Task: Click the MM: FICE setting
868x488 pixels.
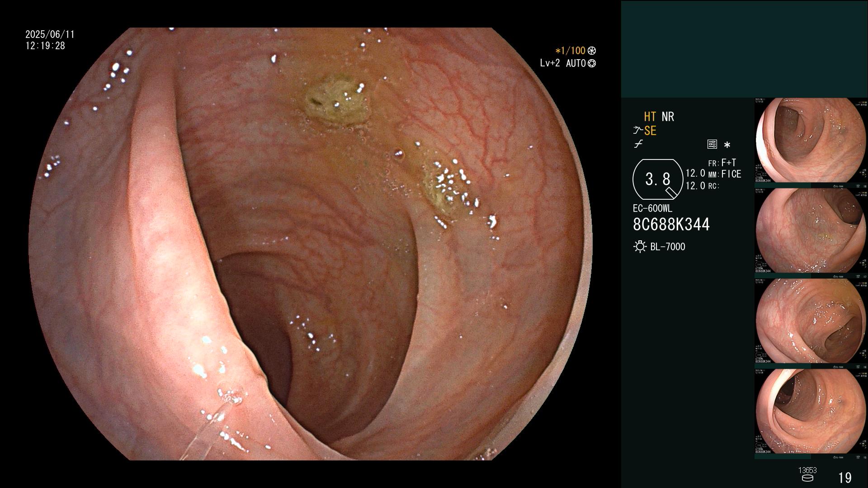Action: [725, 174]
